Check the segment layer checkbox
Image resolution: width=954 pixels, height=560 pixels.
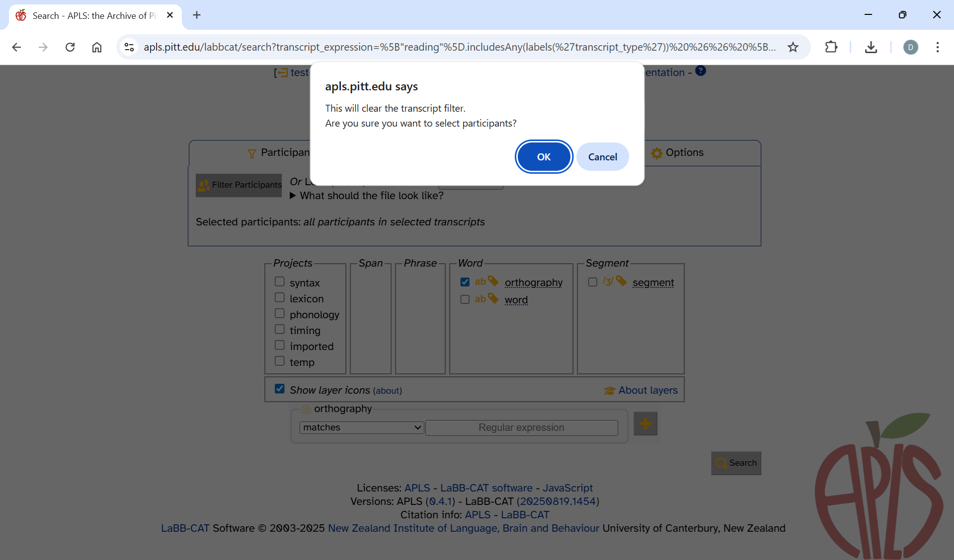pyautogui.click(x=592, y=282)
